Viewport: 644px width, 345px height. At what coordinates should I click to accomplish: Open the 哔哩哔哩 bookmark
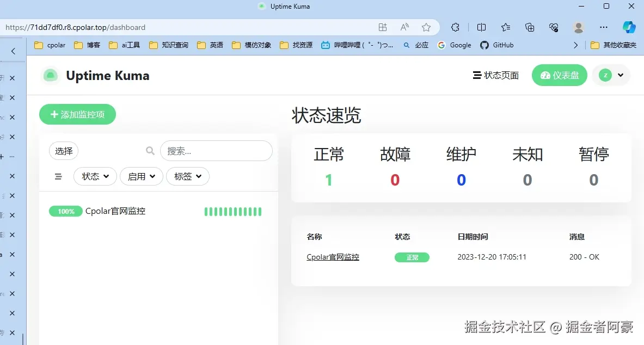[x=357, y=45]
